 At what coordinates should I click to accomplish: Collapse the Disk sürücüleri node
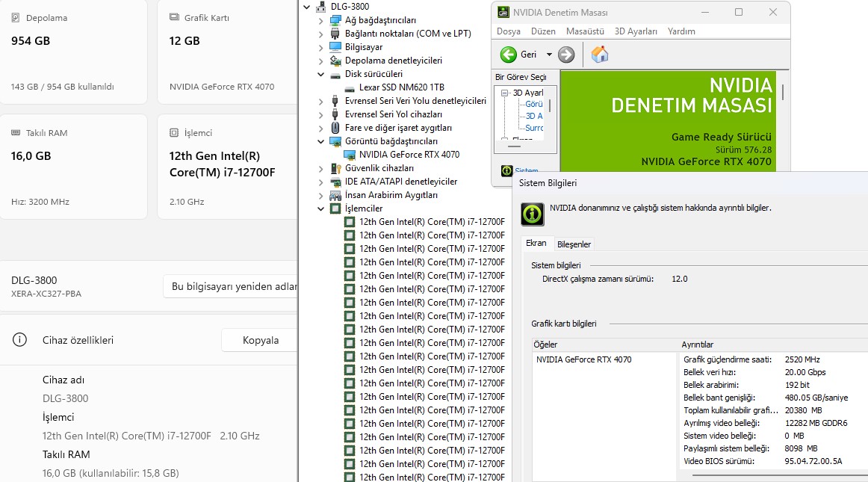[321, 74]
